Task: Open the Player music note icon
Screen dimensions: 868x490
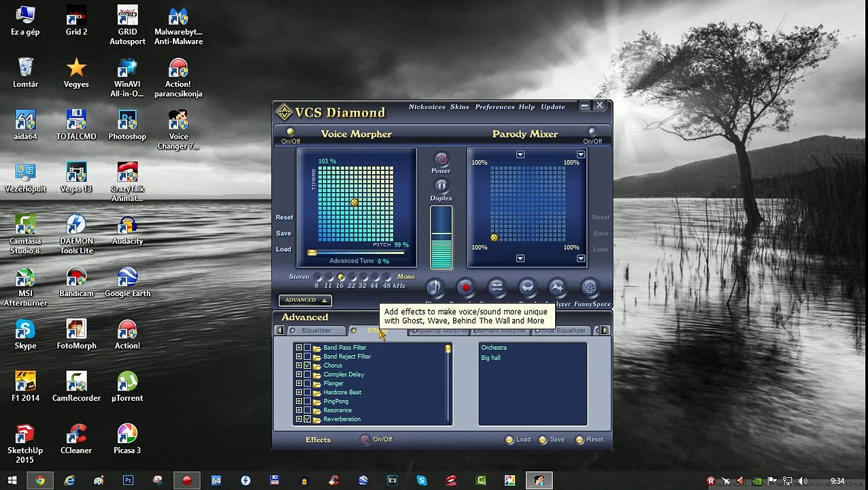Action: (435, 288)
